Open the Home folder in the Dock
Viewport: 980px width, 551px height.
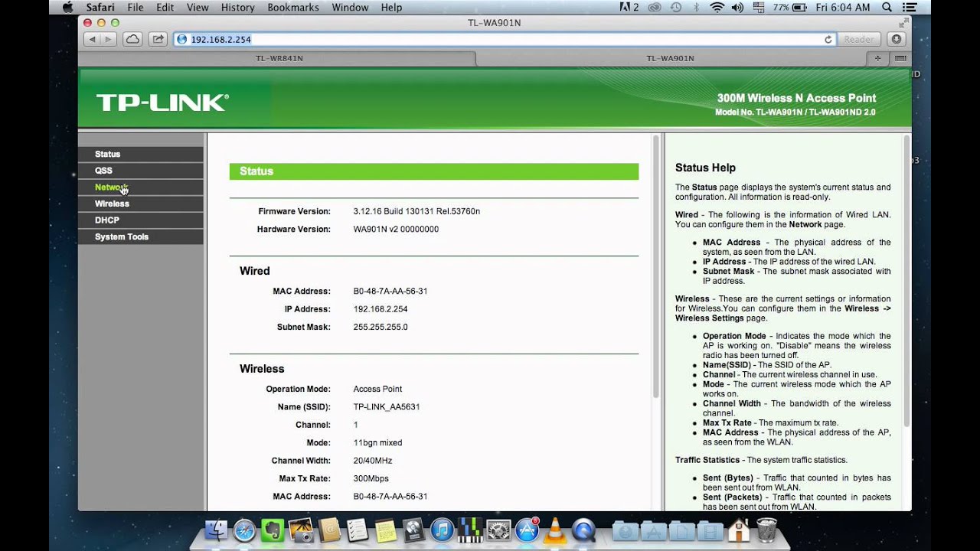tap(739, 530)
